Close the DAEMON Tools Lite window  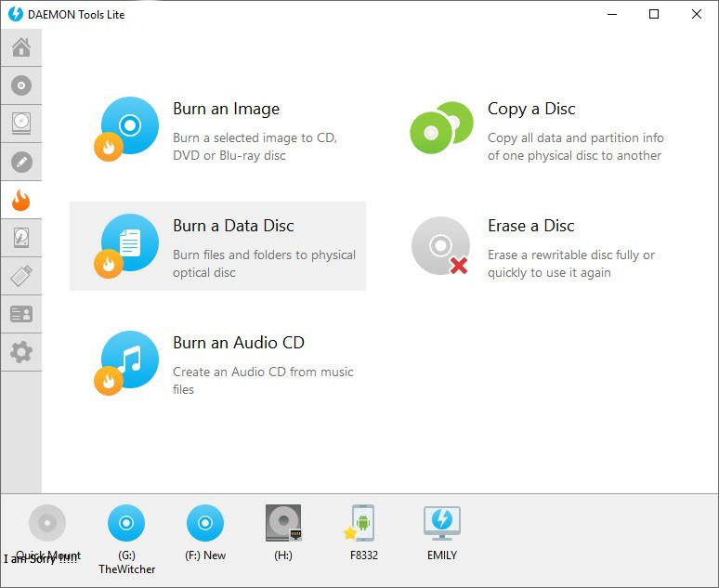pyautogui.click(x=696, y=14)
